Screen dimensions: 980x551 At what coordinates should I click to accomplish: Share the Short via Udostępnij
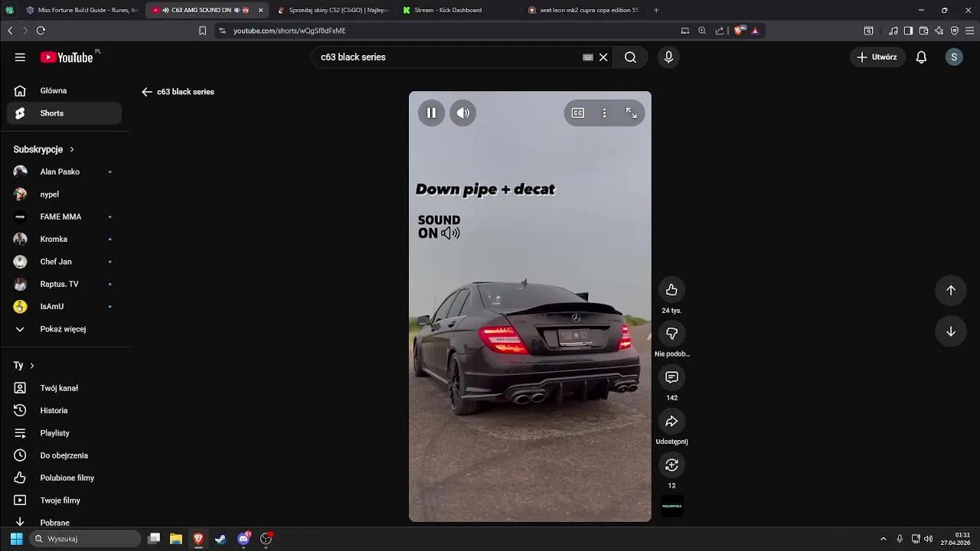click(671, 422)
